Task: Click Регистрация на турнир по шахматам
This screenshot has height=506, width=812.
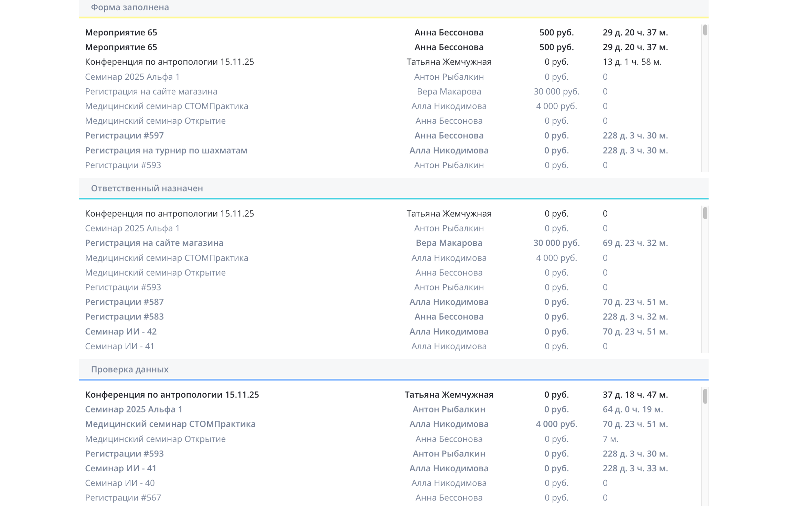Action: tap(166, 150)
